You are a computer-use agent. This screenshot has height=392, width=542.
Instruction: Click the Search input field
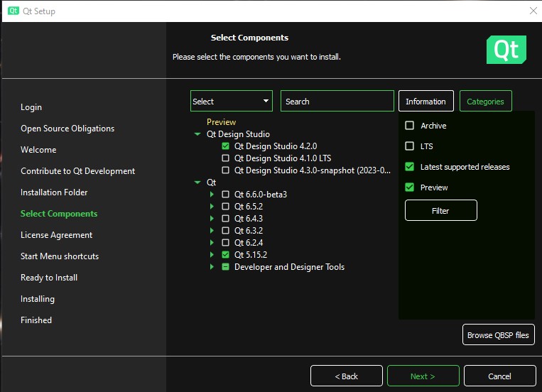tap(337, 101)
